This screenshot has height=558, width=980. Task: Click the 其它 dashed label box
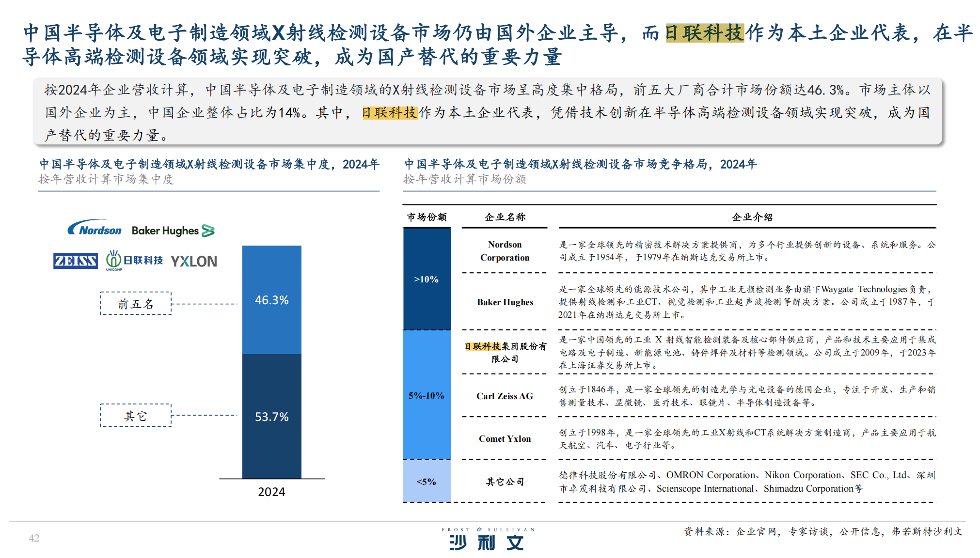pyautogui.click(x=136, y=416)
